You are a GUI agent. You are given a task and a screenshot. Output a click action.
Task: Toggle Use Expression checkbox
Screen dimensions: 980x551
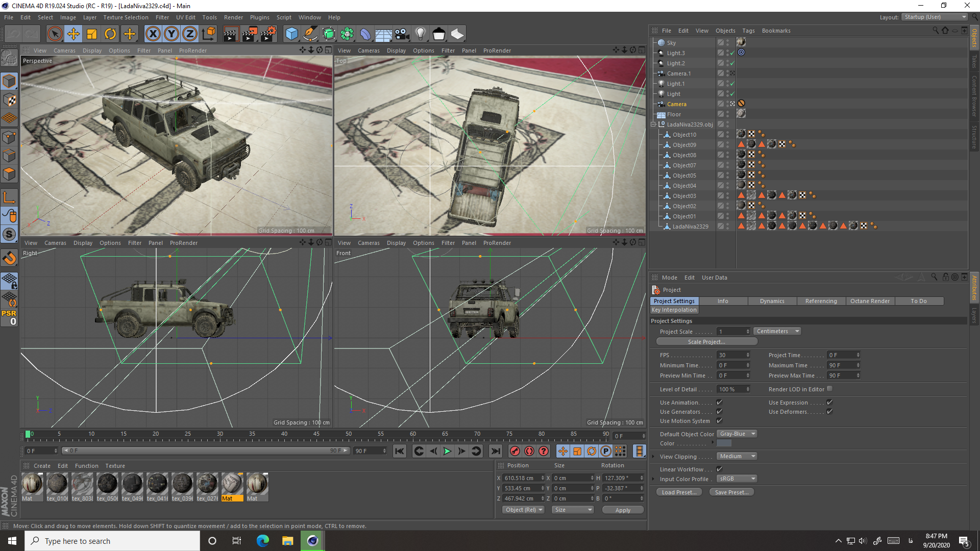[829, 402]
